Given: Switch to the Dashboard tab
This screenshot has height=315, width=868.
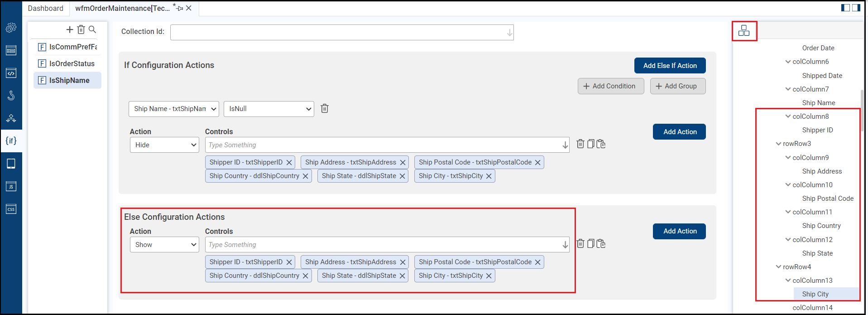Looking at the screenshot, I should pos(46,8).
